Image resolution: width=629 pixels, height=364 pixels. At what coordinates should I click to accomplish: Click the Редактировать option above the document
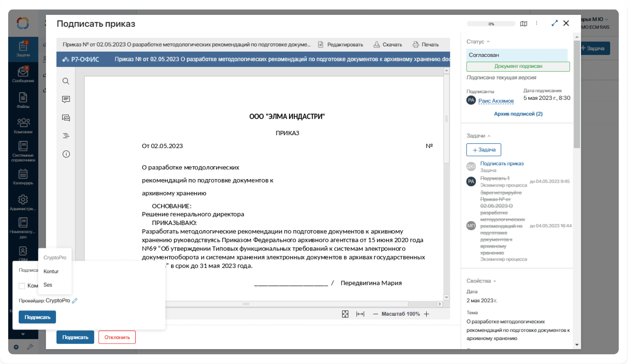coord(345,44)
